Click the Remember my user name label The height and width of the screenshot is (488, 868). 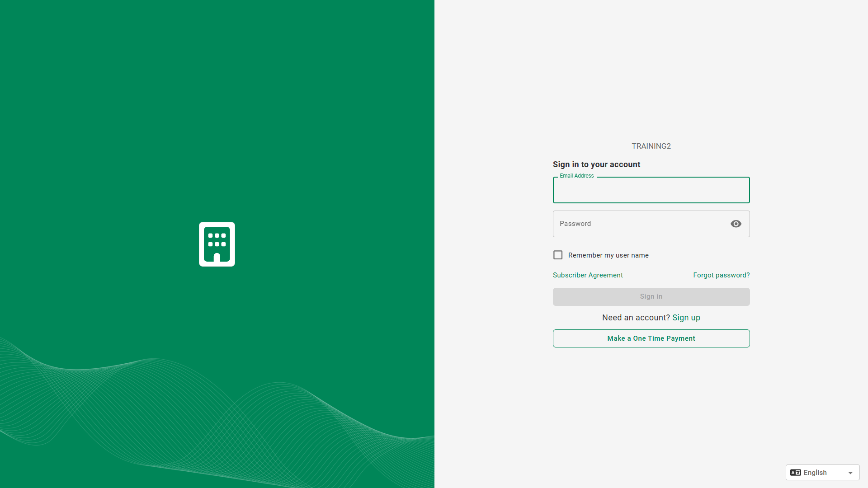point(608,255)
